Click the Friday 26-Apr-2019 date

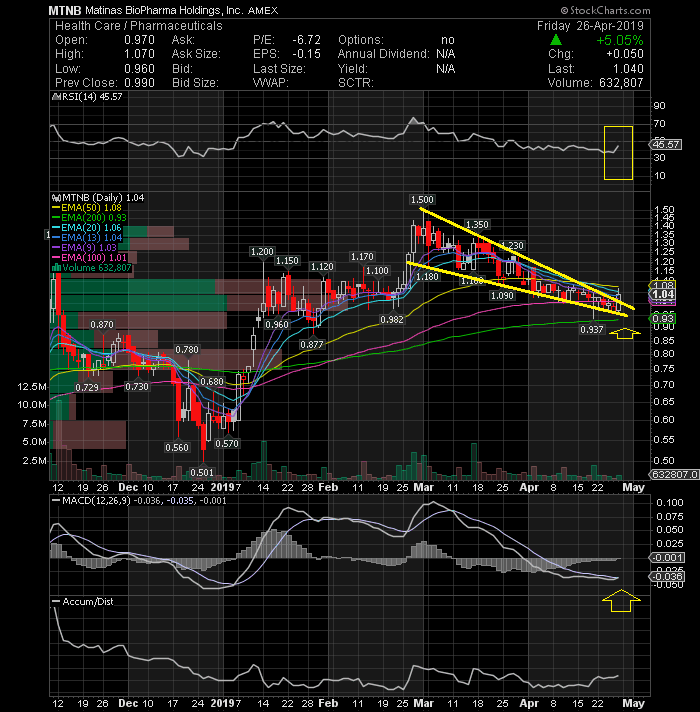(590, 26)
